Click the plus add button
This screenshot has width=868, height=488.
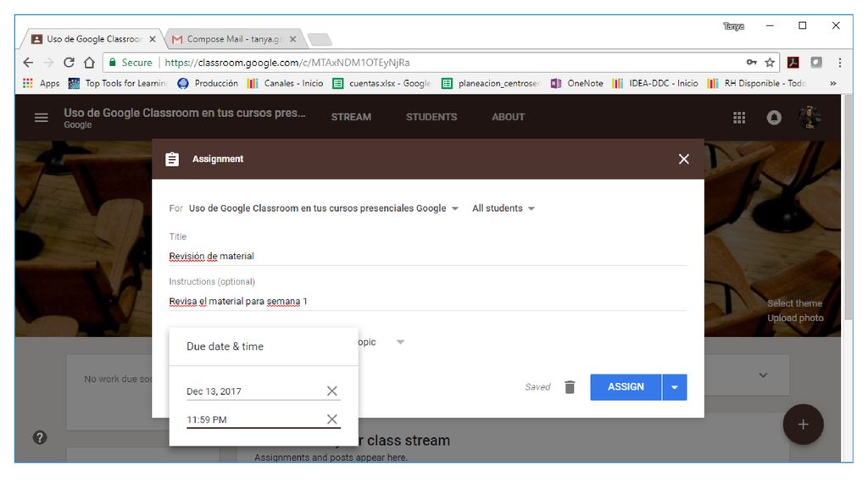point(803,424)
